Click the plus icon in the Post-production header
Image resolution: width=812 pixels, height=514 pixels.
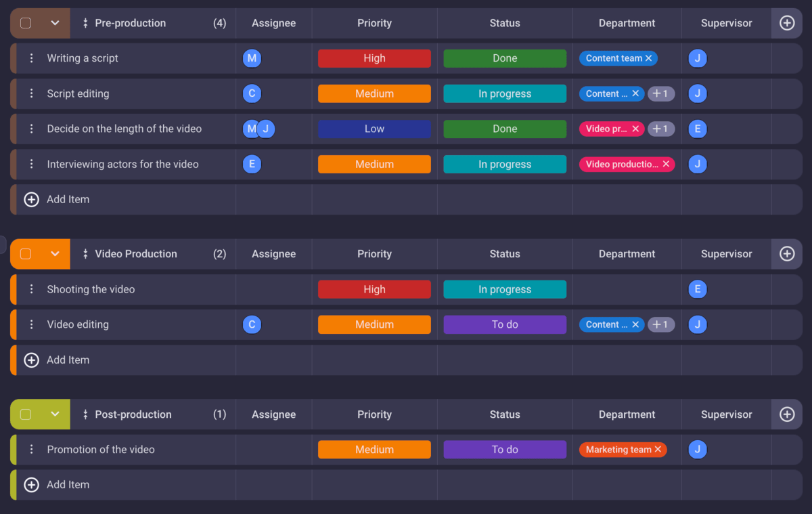coord(786,414)
